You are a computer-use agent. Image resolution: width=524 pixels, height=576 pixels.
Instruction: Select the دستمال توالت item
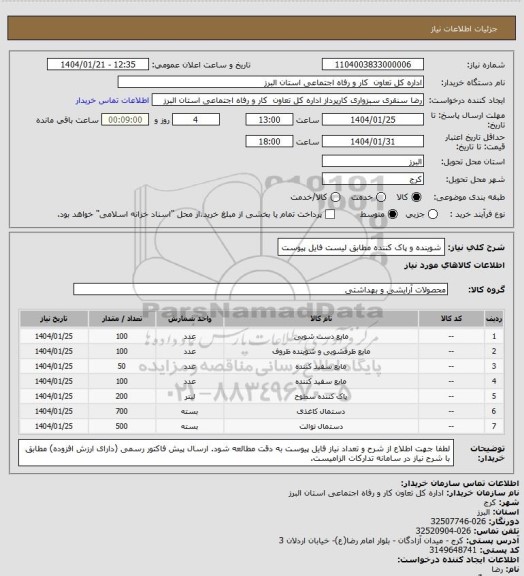[321, 427]
